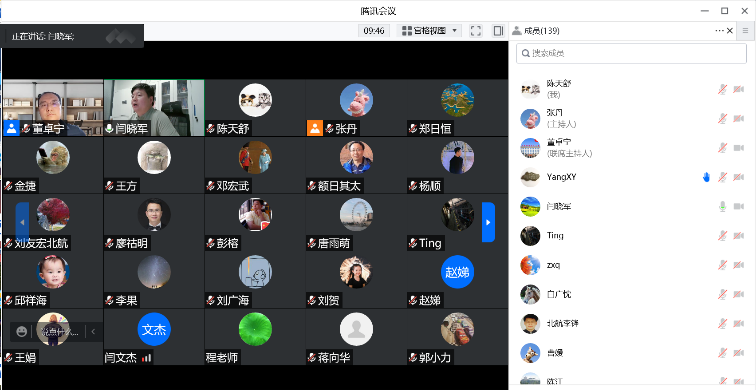Screen dimensions: 756x390
Task: Go to next page of video tiles
Action: click(x=488, y=222)
